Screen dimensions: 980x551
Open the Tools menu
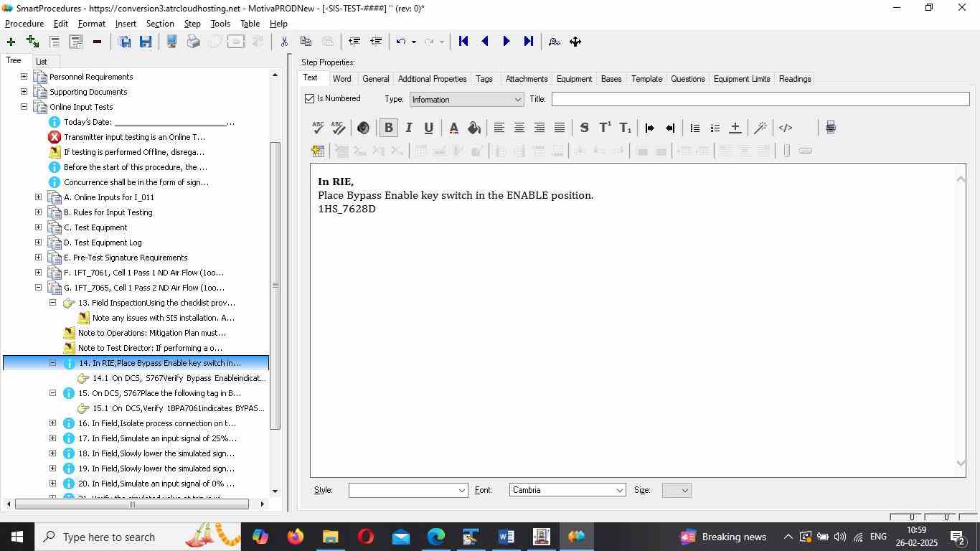click(220, 24)
